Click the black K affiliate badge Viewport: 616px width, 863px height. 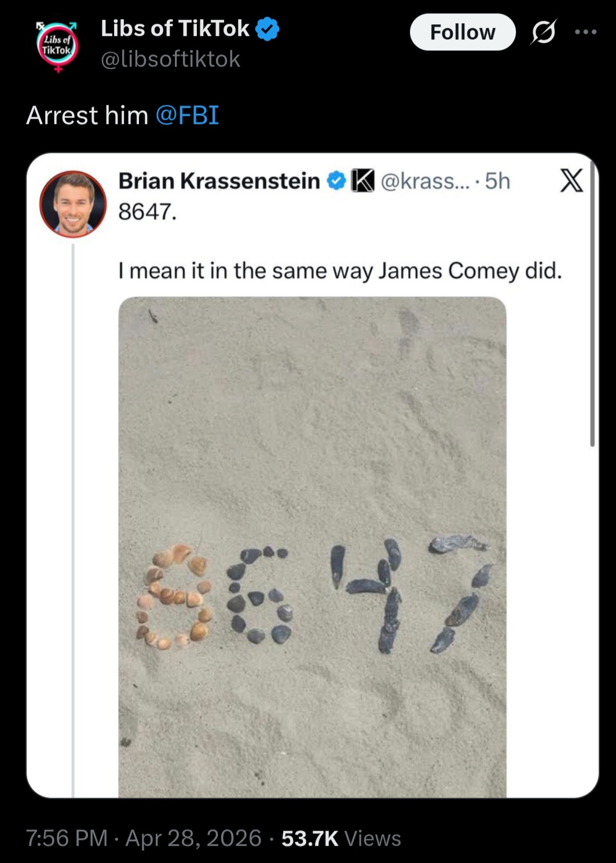[363, 181]
